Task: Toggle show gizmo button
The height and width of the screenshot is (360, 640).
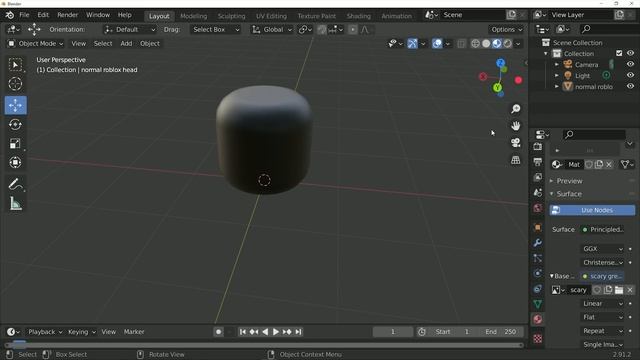Action: (x=412, y=43)
